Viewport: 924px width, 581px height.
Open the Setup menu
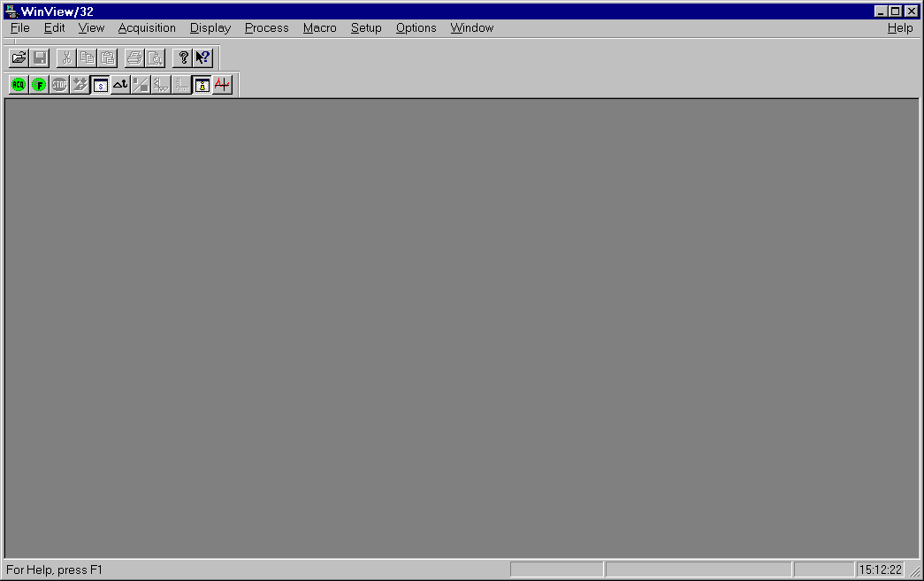pyautogui.click(x=367, y=27)
